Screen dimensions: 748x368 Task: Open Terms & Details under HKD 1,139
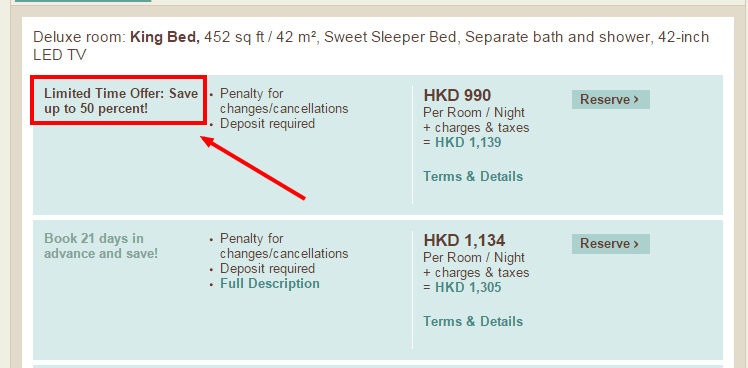[x=473, y=177]
